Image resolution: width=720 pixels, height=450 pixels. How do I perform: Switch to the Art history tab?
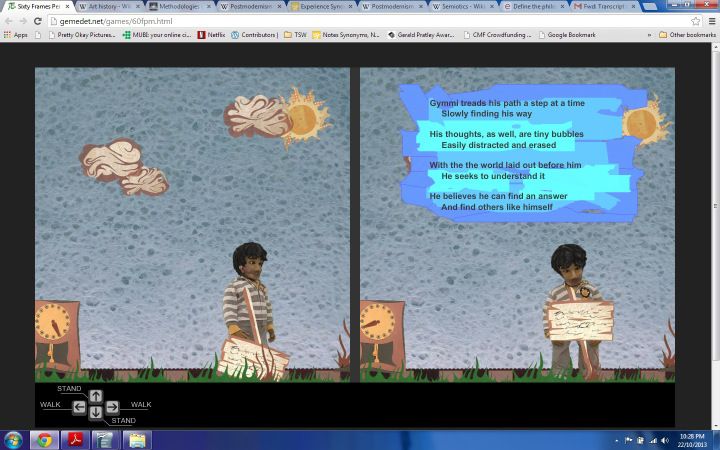tap(106, 6)
